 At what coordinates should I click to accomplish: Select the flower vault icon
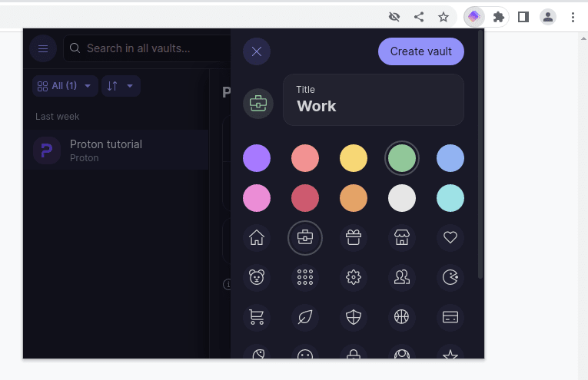point(354,277)
